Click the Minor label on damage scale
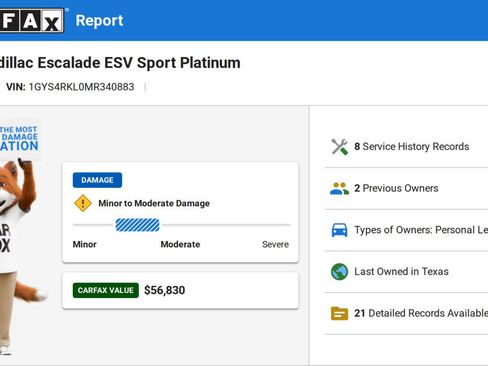This screenshot has height=366, width=488. coord(84,244)
